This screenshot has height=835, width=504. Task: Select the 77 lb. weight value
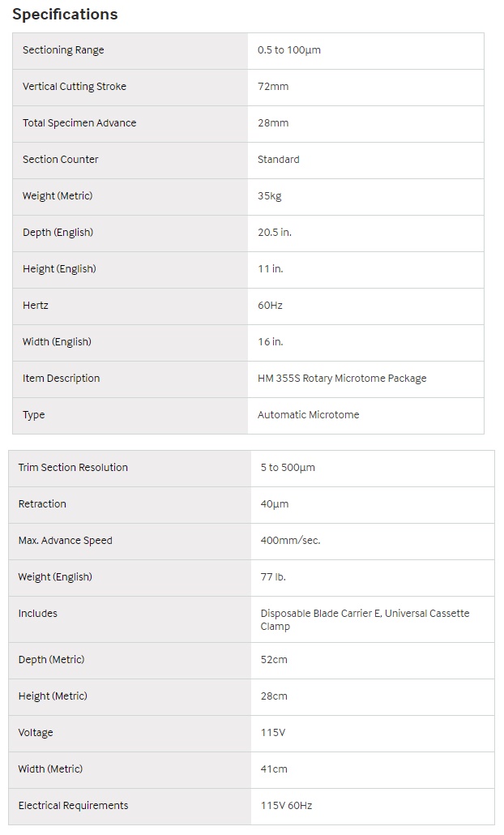coord(273,577)
